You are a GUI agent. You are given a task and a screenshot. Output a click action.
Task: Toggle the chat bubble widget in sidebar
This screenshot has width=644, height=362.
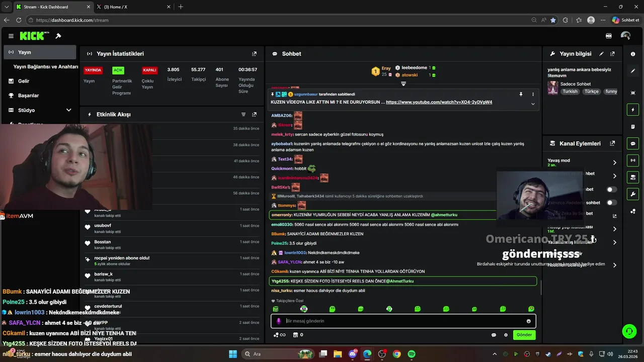click(633, 143)
